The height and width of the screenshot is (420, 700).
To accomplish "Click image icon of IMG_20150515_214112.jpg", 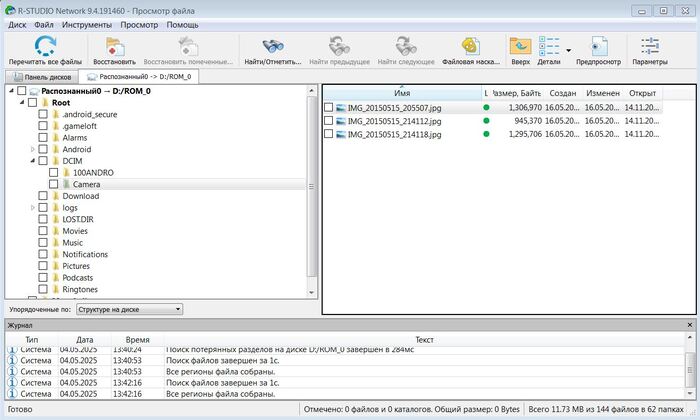I will 341,121.
